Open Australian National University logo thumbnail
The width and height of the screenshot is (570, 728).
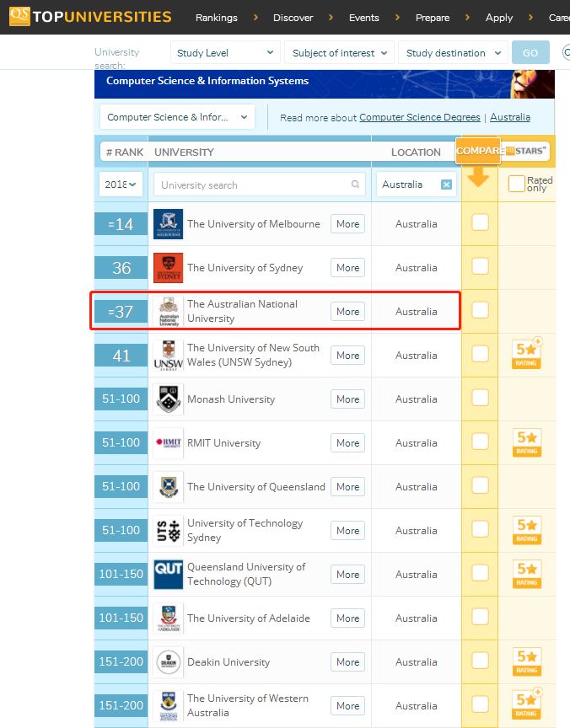tap(168, 312)
